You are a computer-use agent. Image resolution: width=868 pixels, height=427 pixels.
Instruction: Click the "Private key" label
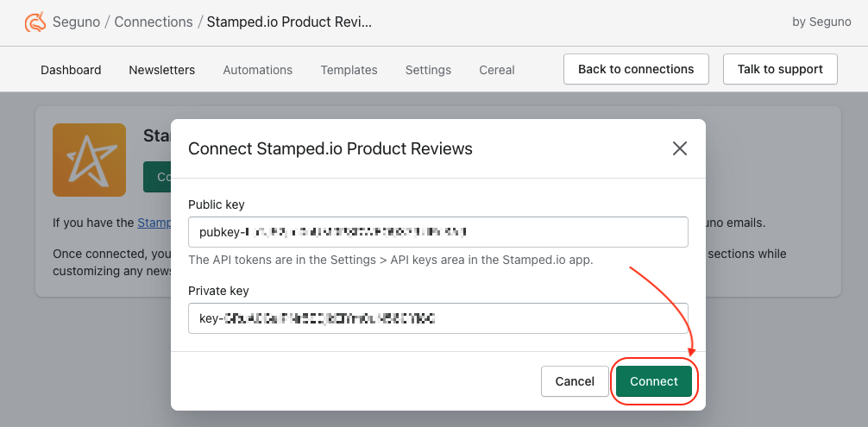[218, 291]
